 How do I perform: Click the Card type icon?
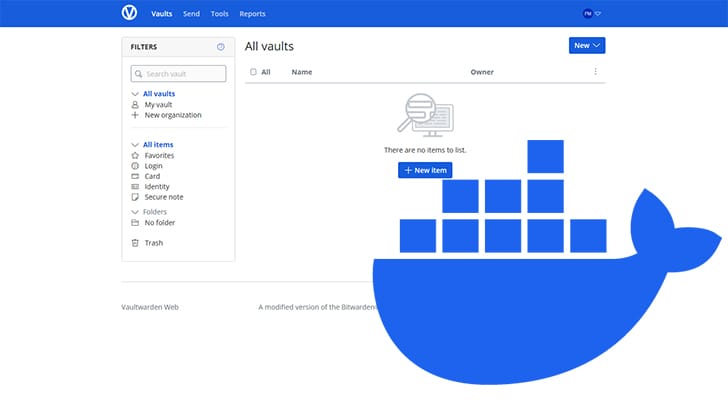[x=135, y=176]
